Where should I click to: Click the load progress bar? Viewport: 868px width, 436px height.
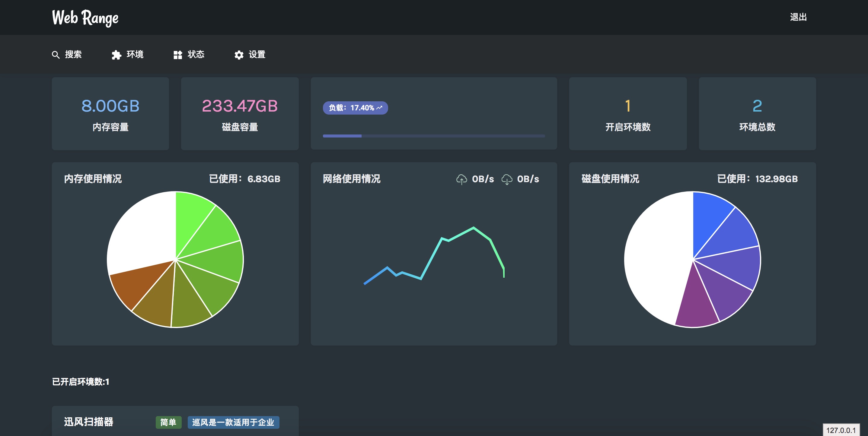click(x=433, y=136)
